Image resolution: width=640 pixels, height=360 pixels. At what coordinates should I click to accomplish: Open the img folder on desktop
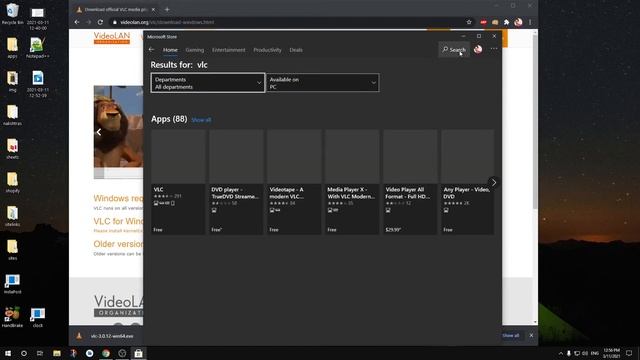(x=12, y=81)
